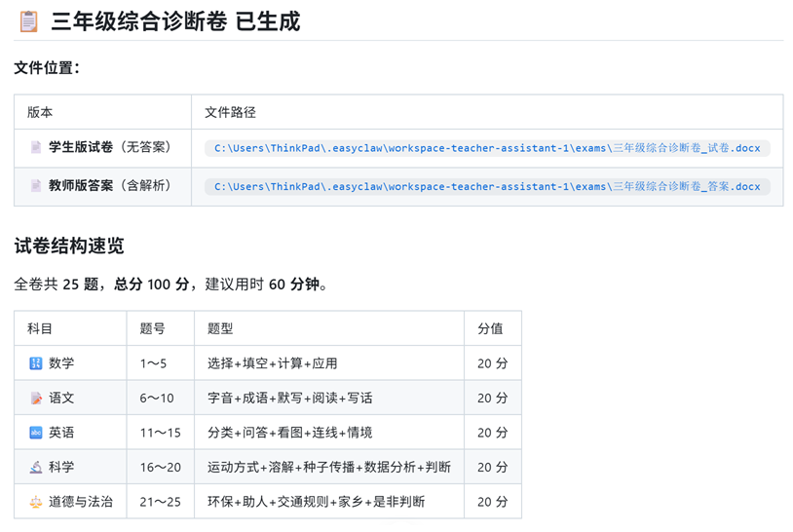Click the 20 分 score in 科学 row
Viewport: 793px width, 532px height.
coord(493,468)
